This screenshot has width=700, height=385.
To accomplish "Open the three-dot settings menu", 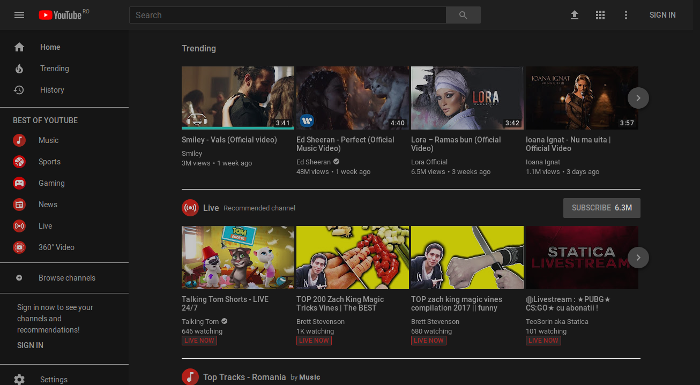I will tap(626, 15).
